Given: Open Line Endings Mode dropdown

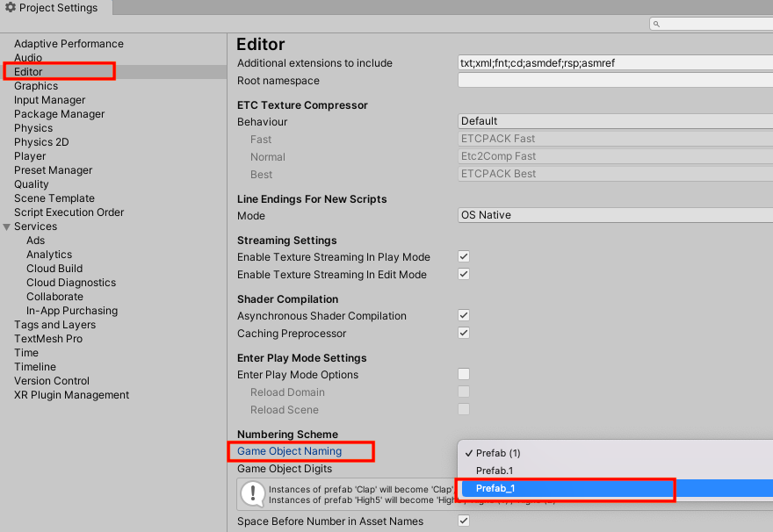Looking at the screenshot, I should click(615, 215).
